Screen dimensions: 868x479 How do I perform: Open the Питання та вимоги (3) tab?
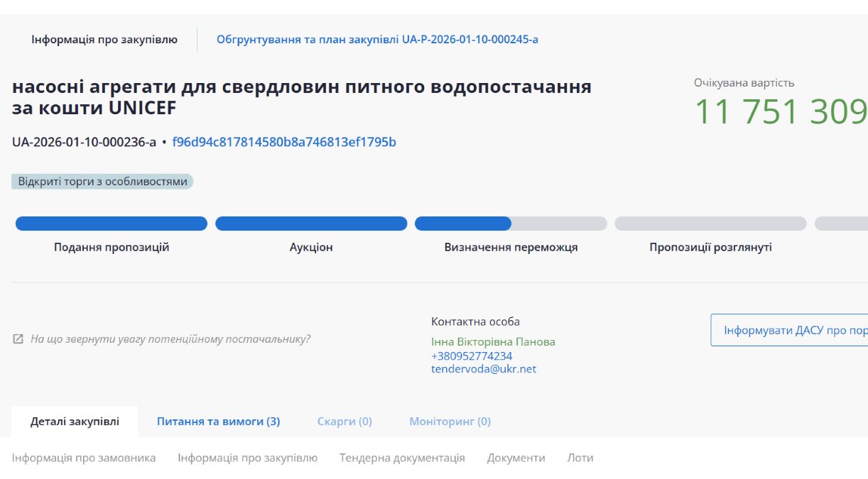click(x=218, y=422)
